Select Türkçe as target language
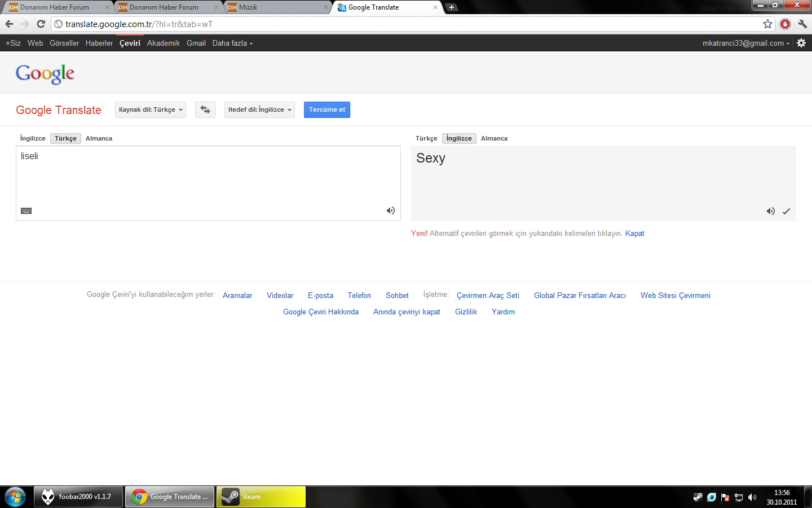The height and width of the screenshot is (508, 812). click(x=426, y=138)
